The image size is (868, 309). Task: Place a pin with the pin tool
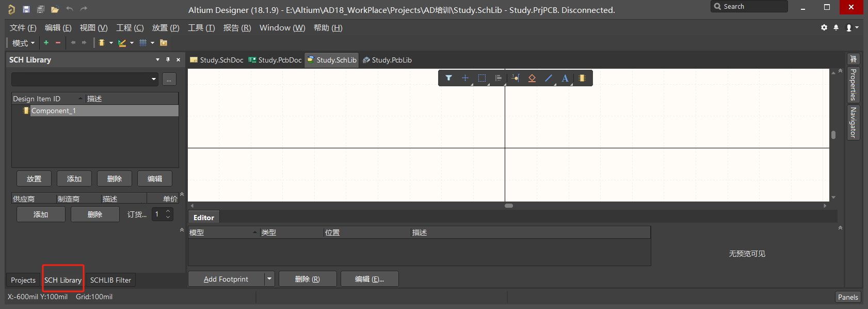[516, 78]
